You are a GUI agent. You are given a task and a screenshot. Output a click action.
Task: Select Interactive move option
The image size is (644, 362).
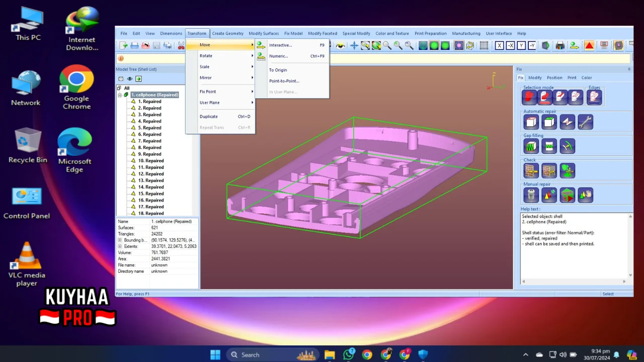tap(292, 45)
